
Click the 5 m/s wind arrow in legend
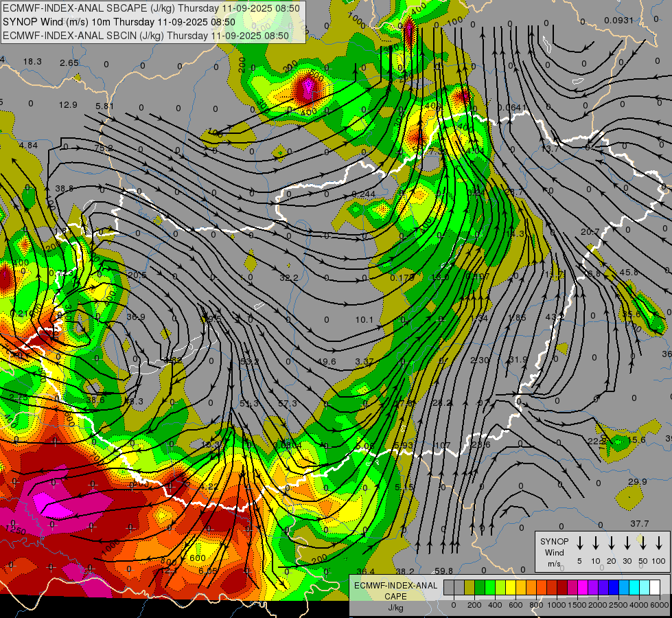pyautogui.click(x=580, y=543)
